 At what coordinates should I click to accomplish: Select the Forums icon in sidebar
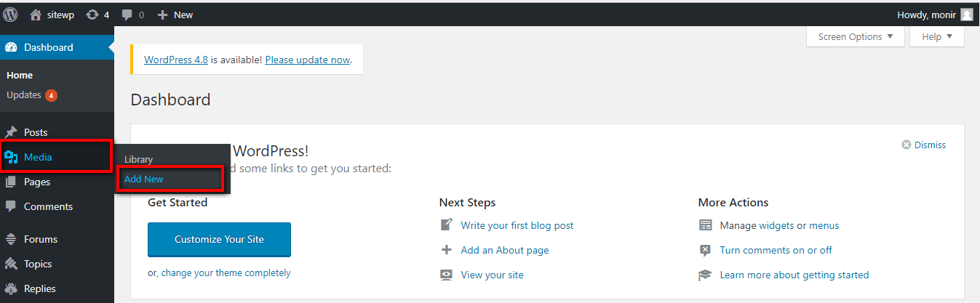11,239
